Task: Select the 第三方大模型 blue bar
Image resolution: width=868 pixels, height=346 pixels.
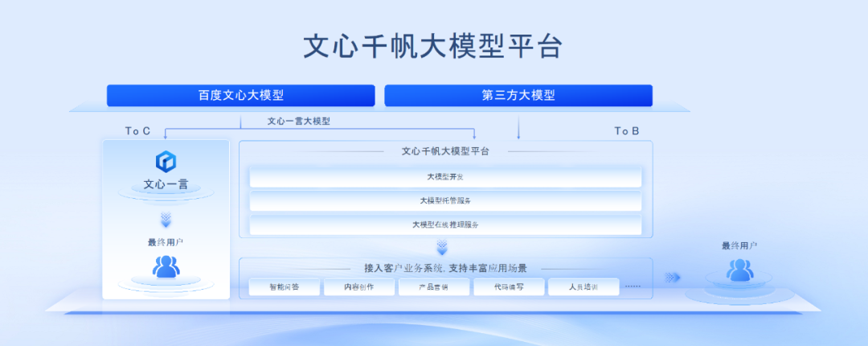Action: coord(518,96)
